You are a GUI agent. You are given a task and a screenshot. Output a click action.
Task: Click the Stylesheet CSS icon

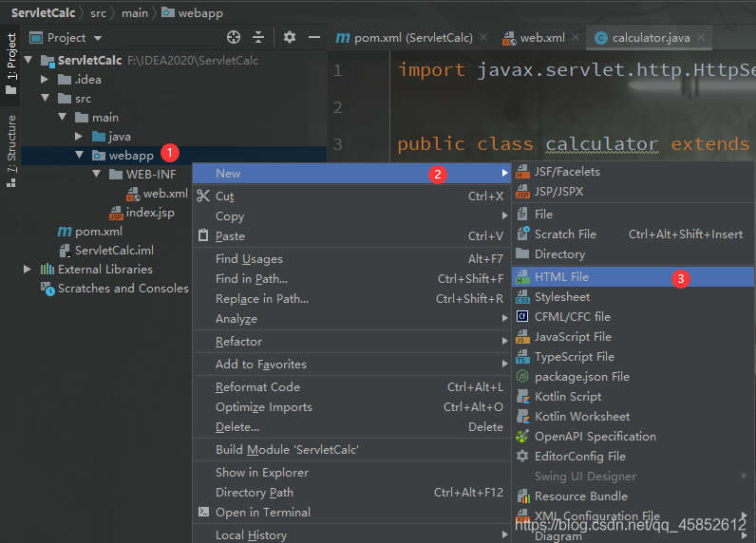click(522, 297)
